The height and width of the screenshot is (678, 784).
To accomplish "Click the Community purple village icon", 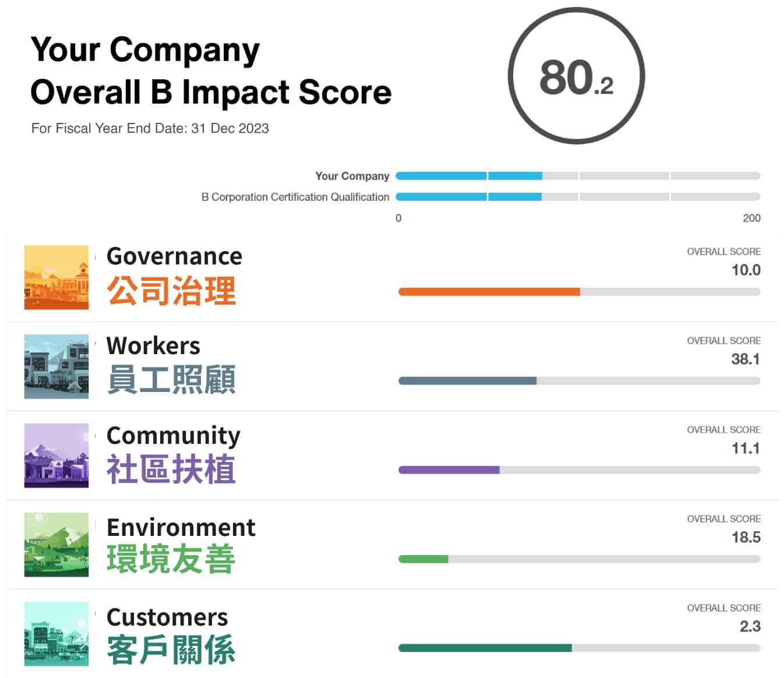I will [x=56, y=455].
